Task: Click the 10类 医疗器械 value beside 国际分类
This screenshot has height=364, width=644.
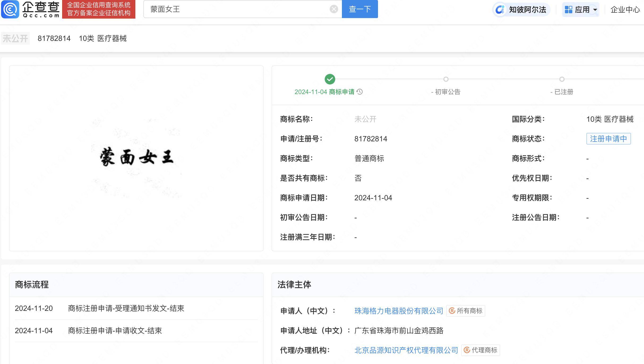Action: (610, 119)
